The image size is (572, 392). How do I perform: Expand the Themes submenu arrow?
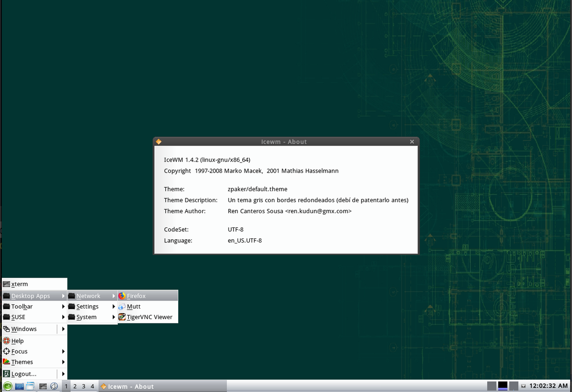(63, 362)
